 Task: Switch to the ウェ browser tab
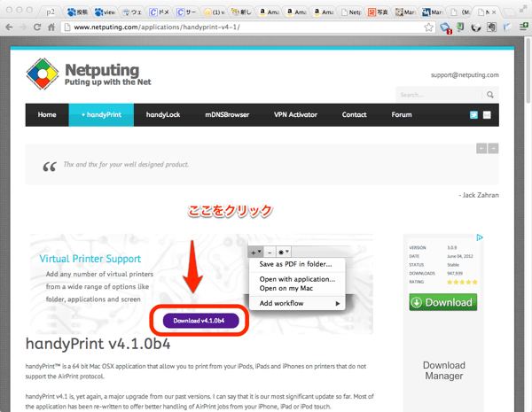[131, 12]
